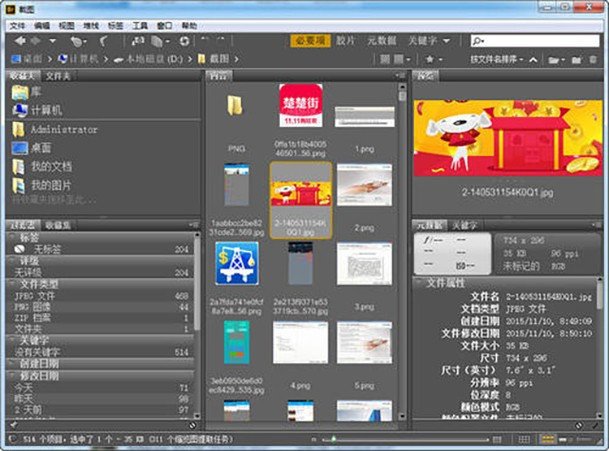Open the 我的图片 favorites folder
The height and width of the screenshot is (451, 609).
click(x=51, y=185)
